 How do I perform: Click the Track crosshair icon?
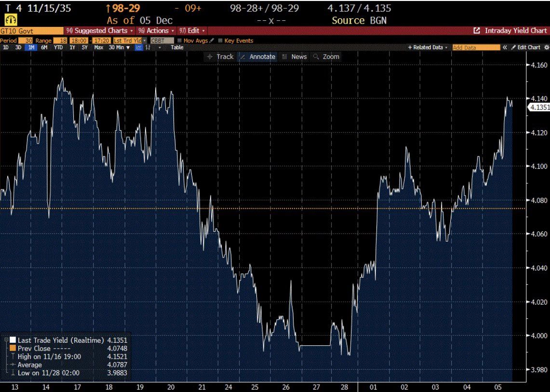pyautogui.click(x=210, y=56)
